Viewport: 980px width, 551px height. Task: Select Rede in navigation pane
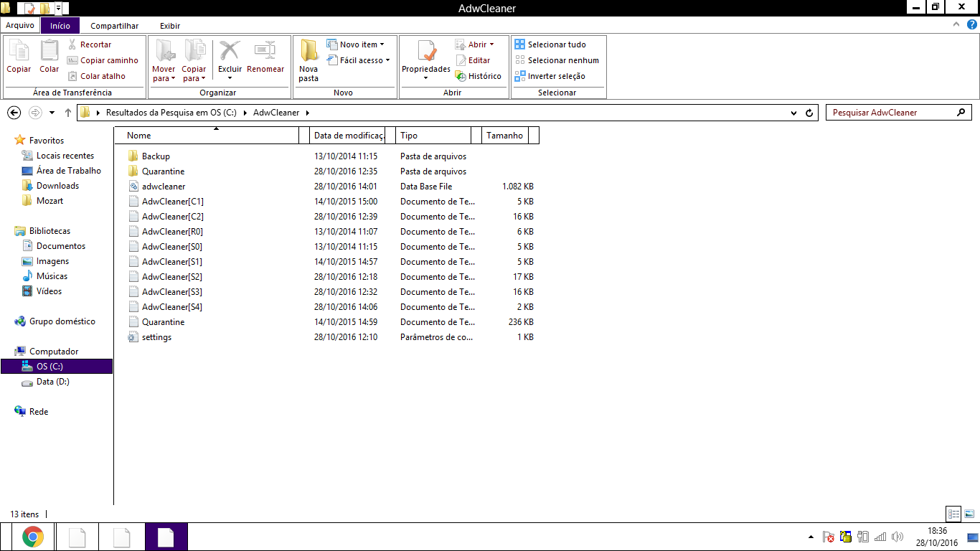point(39,412)
